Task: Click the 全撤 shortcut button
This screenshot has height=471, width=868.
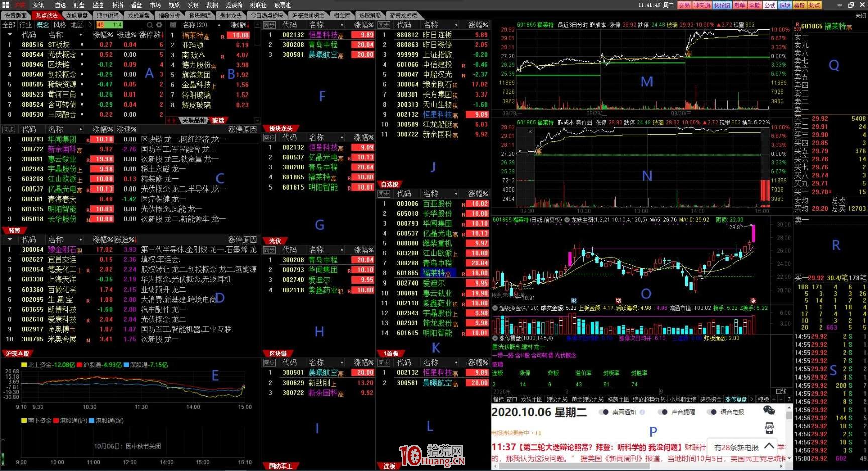Action: (755, 5)
